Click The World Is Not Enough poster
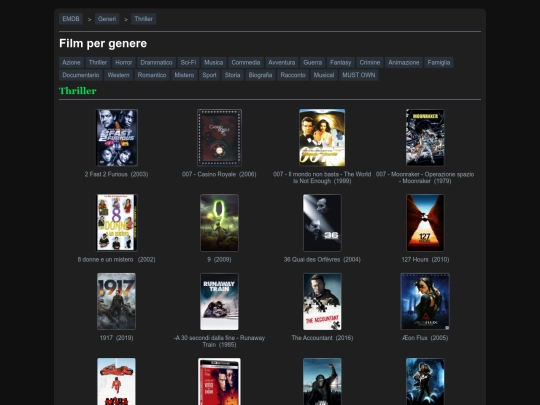This screenshot has width=540, height=405. [x=322, y=138]
